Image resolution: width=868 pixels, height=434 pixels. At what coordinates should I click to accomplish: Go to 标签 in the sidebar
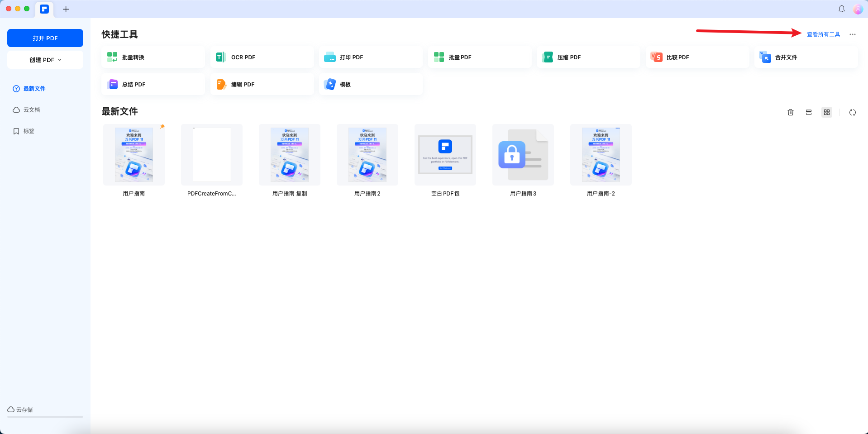[29, 131]
